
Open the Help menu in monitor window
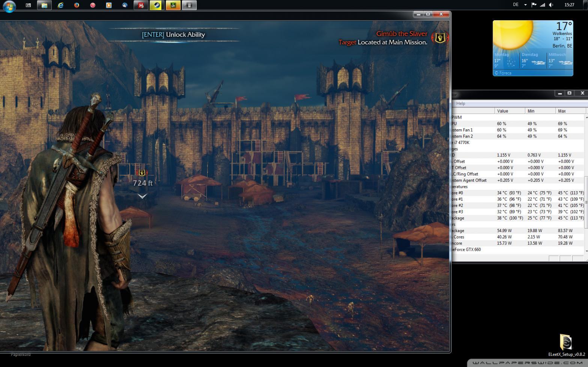[460, 103]
